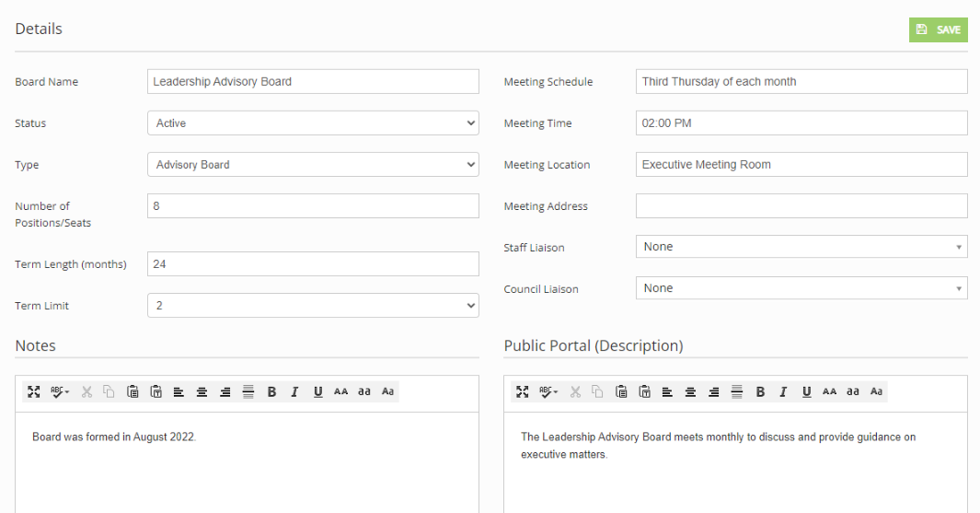Click the 'Meeting Address' label
980x513 pixels.
546,206
